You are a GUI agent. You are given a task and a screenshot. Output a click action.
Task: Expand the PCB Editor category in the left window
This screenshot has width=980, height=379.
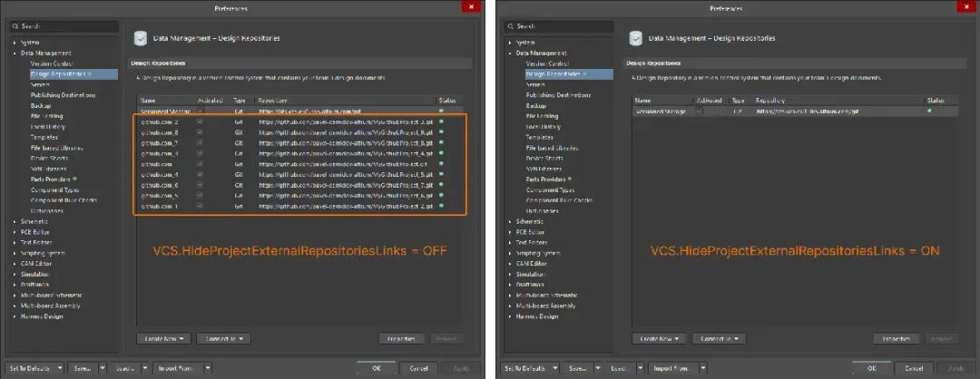15,231
